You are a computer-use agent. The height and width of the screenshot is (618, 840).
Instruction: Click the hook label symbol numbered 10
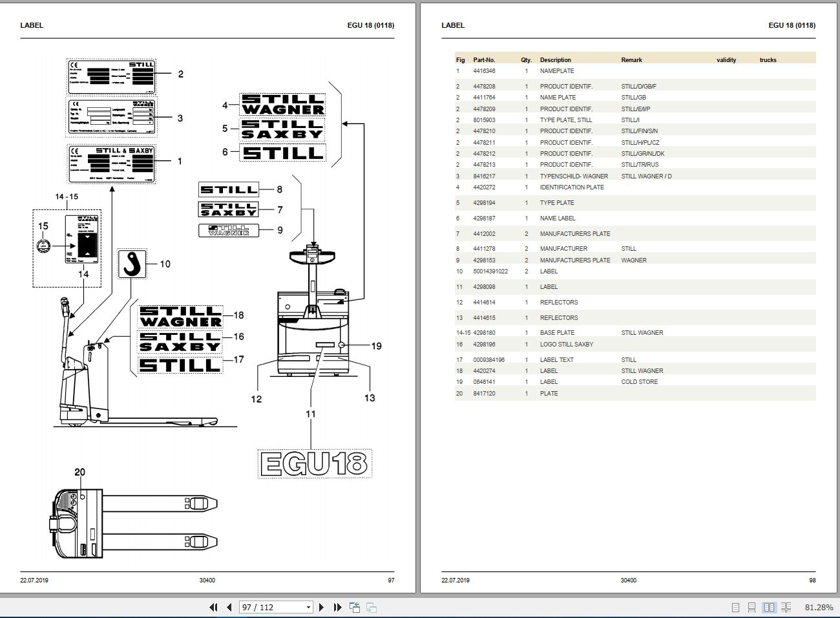coord(132,264)
